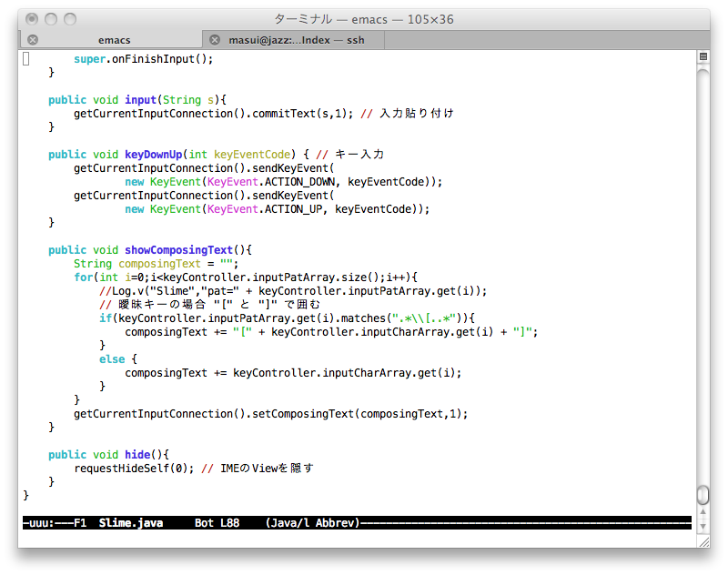Click on 'super.onFinishInput();' line

pyautogui.click(x=144, y=59)
